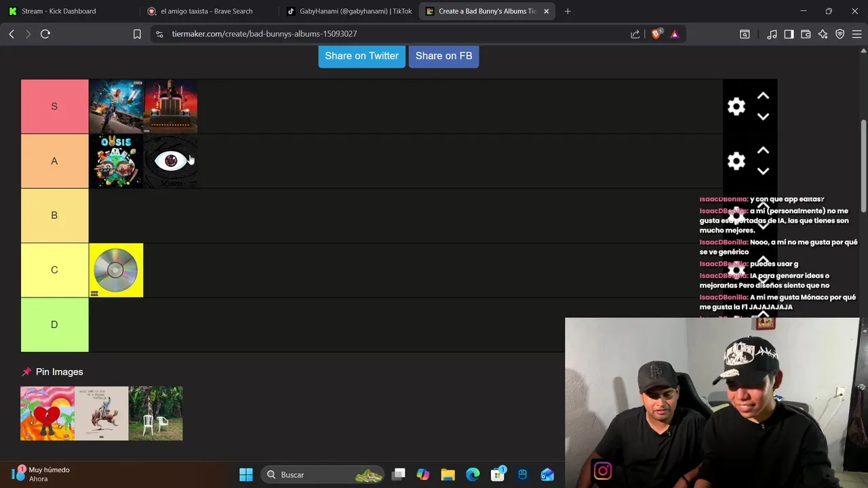Pick the white chairs album from image pool
Image resolution: width=868 pixels, height=488 pixels.
(x=156, y=413)
